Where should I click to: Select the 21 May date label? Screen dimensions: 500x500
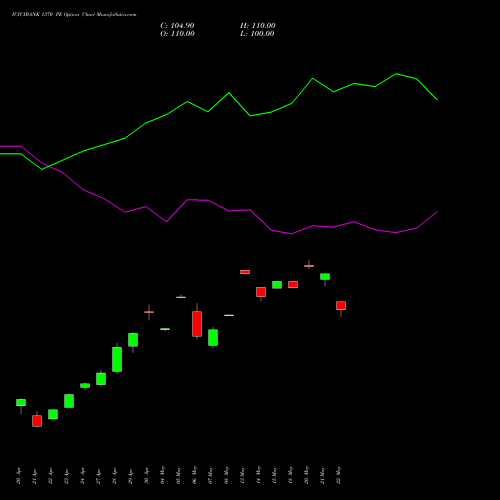click(323, 475)
